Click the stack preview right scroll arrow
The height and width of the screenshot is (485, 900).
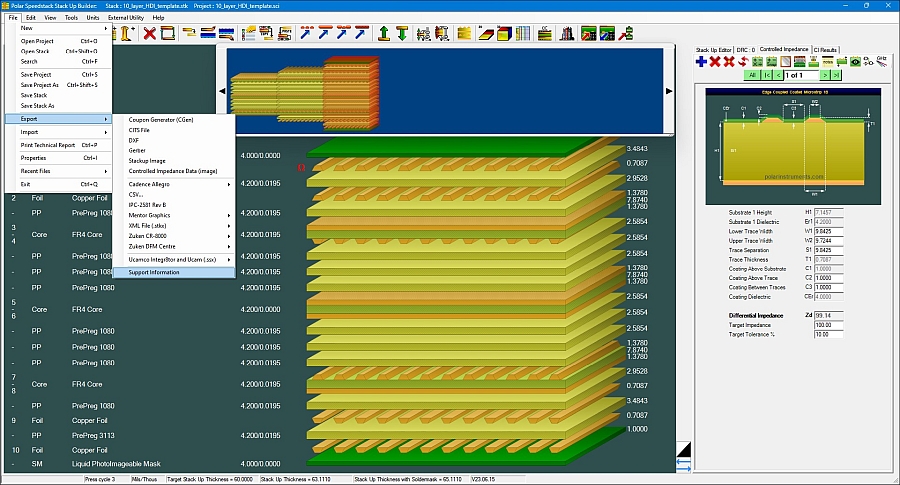click(669, 91)
